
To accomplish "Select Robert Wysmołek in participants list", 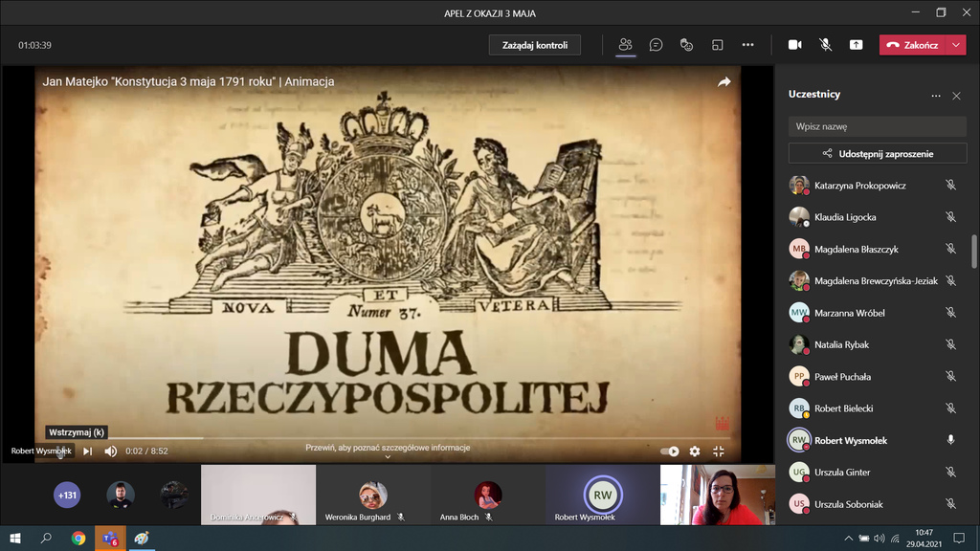I will coord(878,440).
